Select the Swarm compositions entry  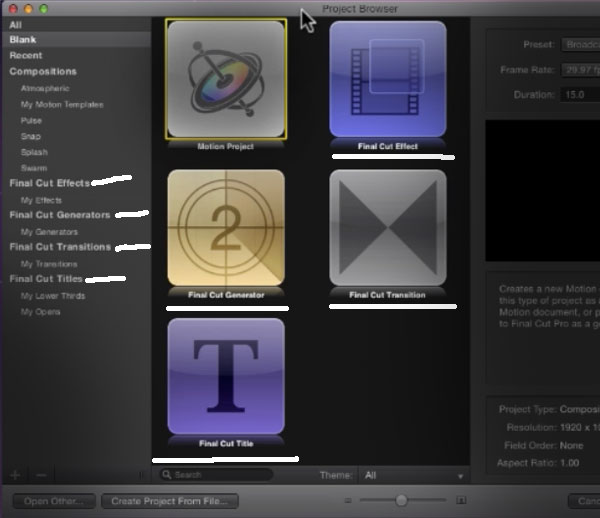point(34,168)
